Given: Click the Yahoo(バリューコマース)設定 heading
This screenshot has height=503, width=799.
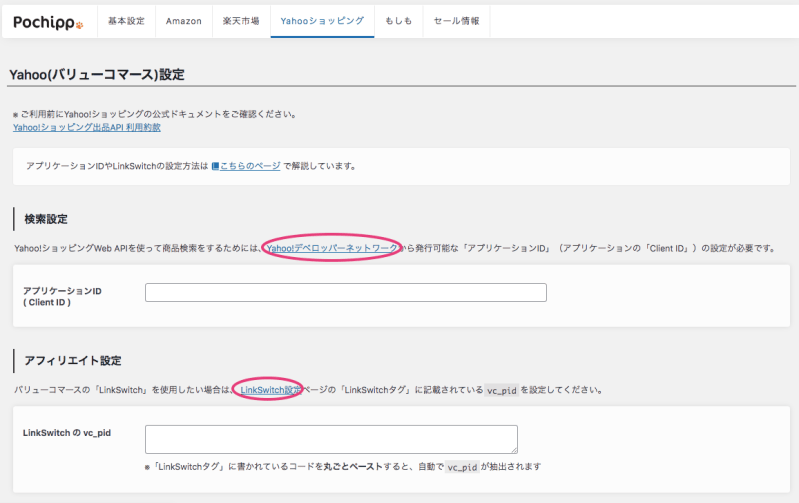Looking at the screenshot, I should (97, 74).
